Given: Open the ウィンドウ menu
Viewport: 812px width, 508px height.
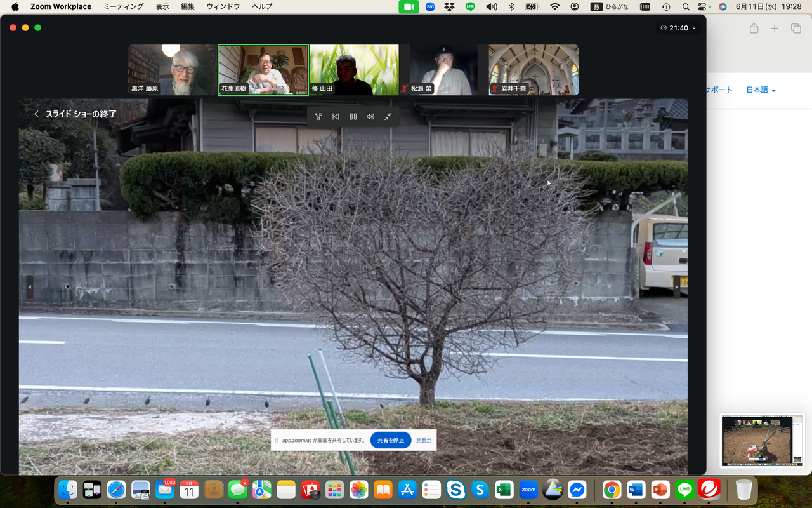Looking at the screenshot, I should (223, 6).
